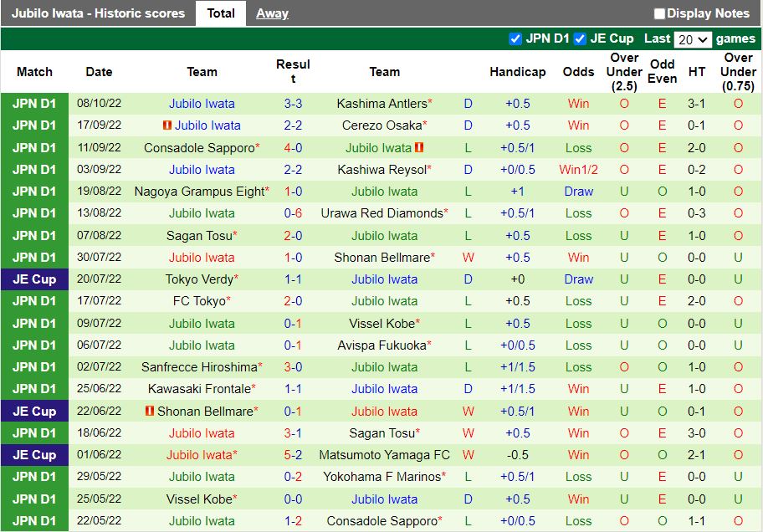Click the Draw odds in Nagoya Grampus row

[578, 192]
